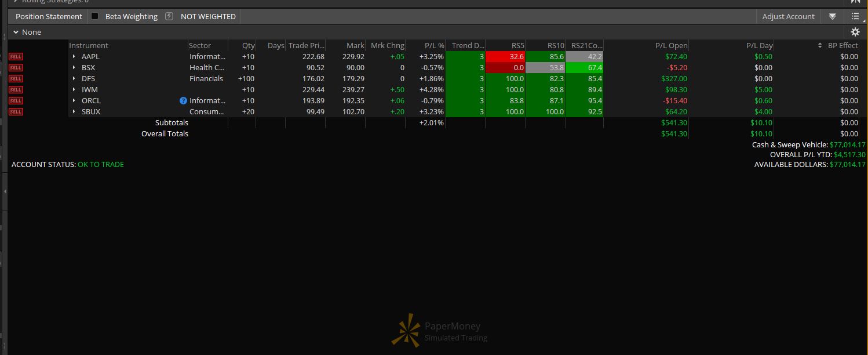This screenshot has width=868, height=355.
Task: Select the SBUX symbol text
Action: (91, 112)
